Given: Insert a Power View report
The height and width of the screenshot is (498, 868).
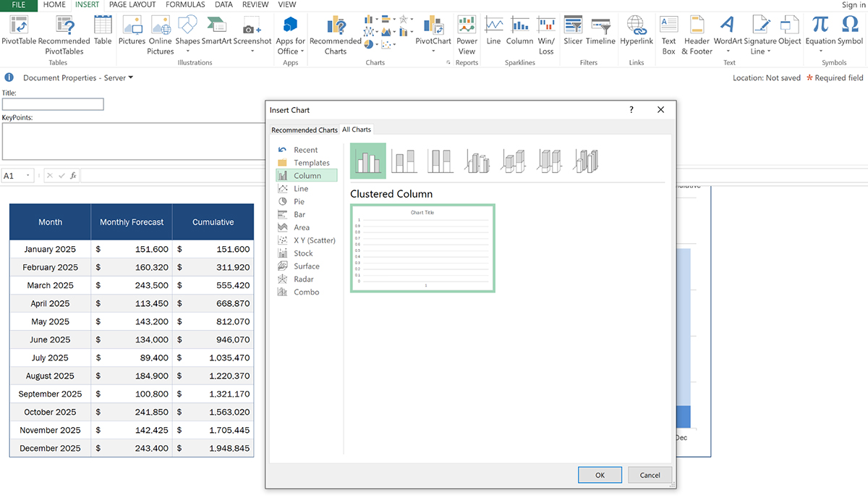Looking at the screenshot, I should [x=467, y=33].
